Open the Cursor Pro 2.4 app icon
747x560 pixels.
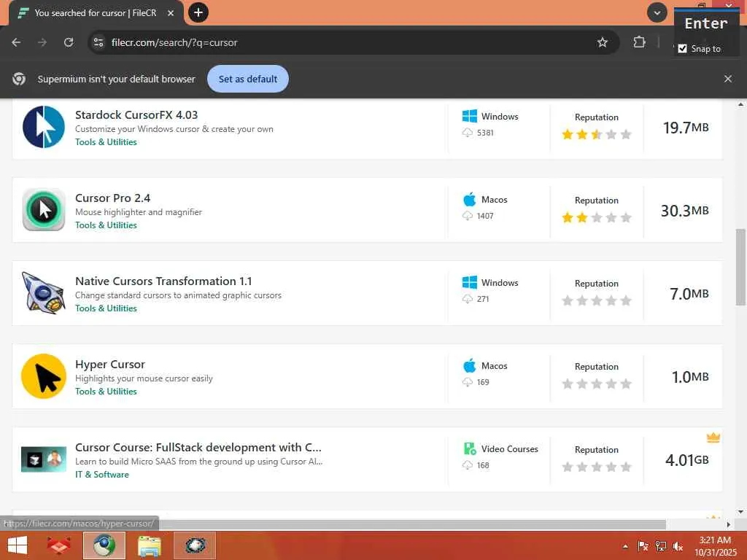(x=43, y=209)
